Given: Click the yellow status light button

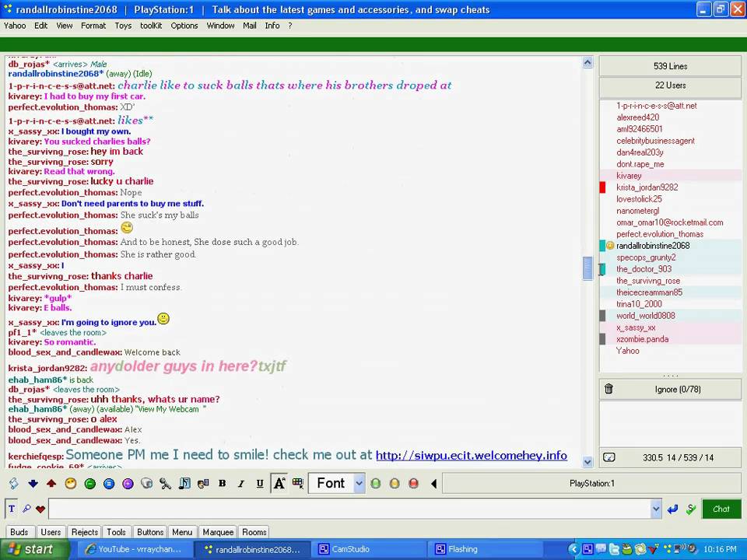Looking at the screenshot, I should [395, 484].
